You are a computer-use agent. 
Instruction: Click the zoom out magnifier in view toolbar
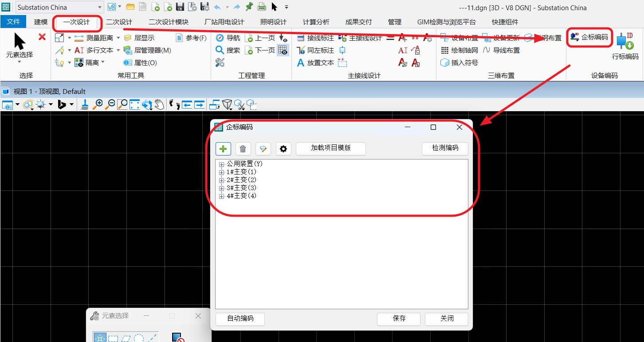point(110,105)
